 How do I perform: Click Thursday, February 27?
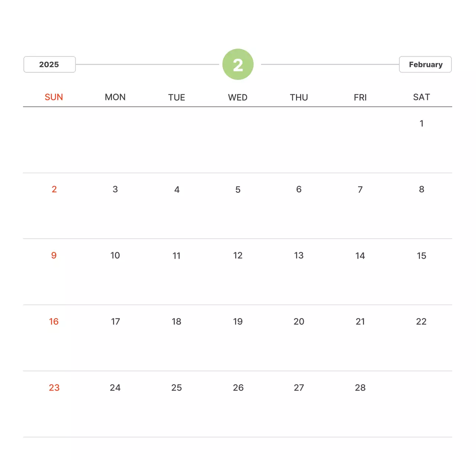[299, 388]
